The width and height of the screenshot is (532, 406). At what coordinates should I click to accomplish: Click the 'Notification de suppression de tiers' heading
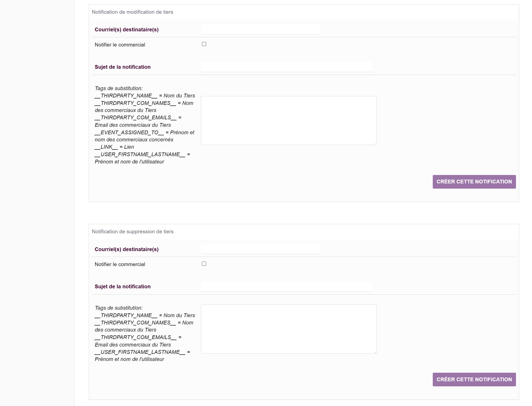[133, 231]
